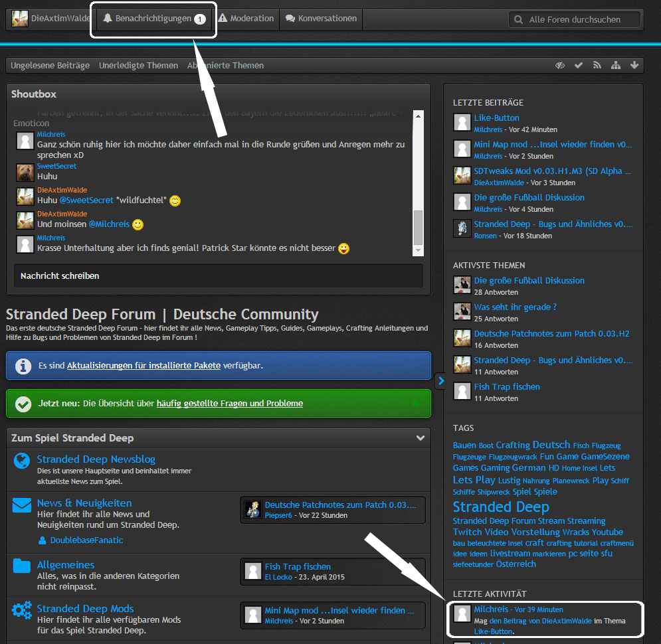The image size is (661, 644).
Task: Open the Konversationen menu
Action: point(321,19)
